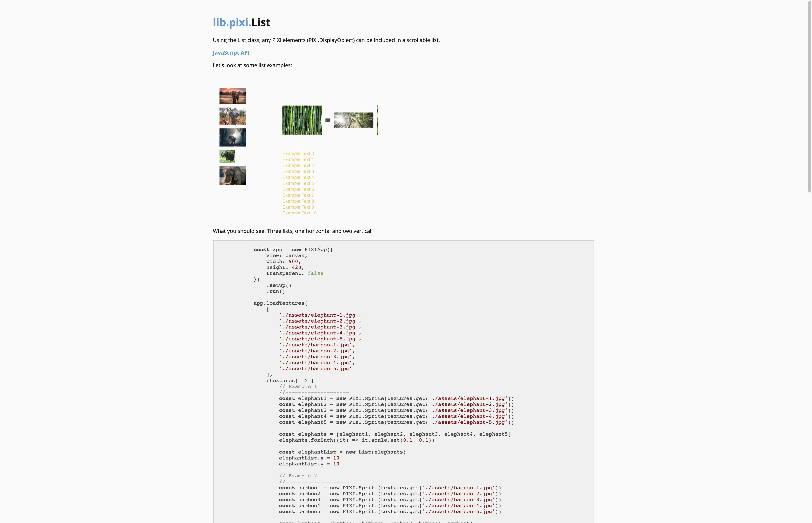Click the close-up tusked elephant thumbnail

coord(232,176)
